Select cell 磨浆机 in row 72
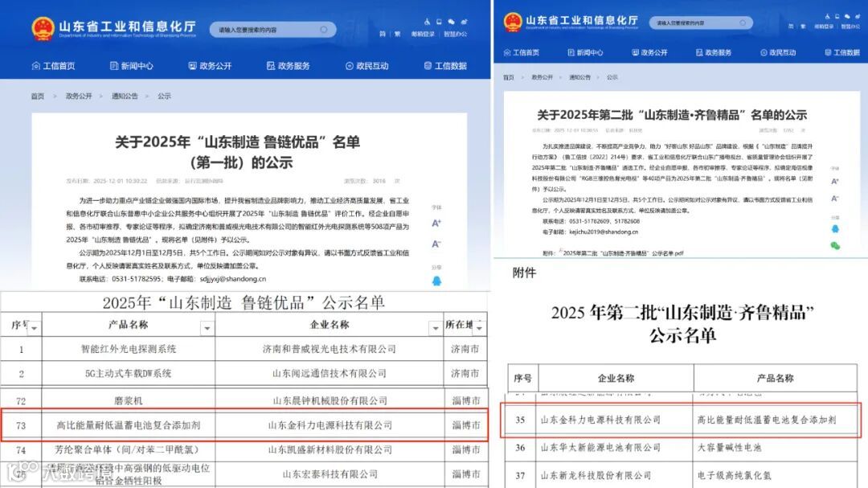 129,400
